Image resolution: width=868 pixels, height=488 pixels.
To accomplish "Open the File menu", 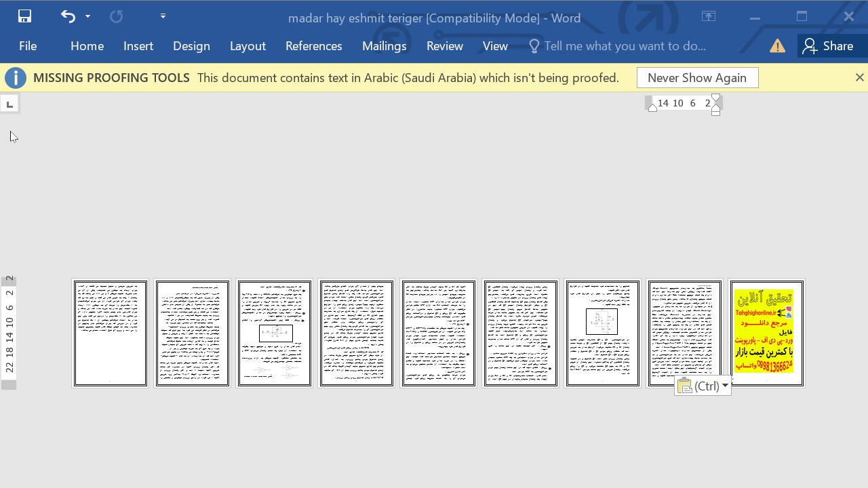I will [x=28, y=46].
